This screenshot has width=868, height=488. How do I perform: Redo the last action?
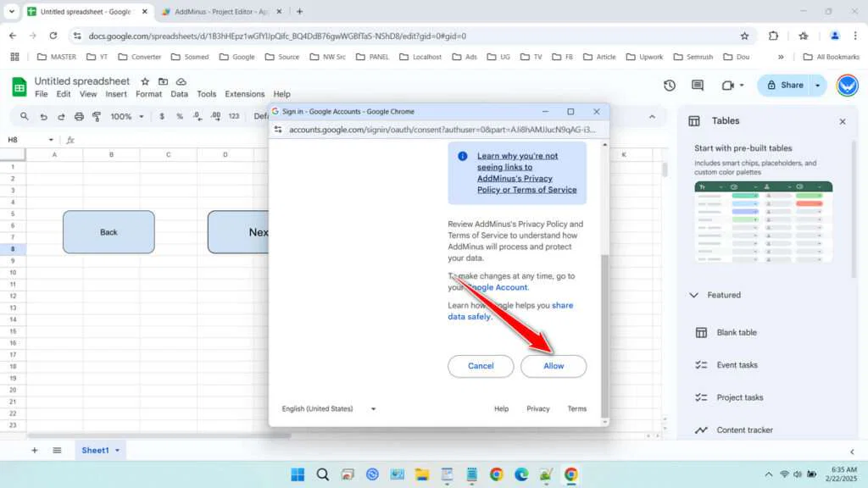[61, 116]
